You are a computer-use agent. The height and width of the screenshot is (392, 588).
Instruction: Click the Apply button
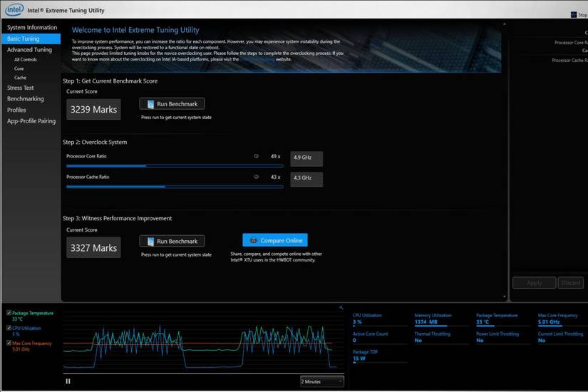534,282
